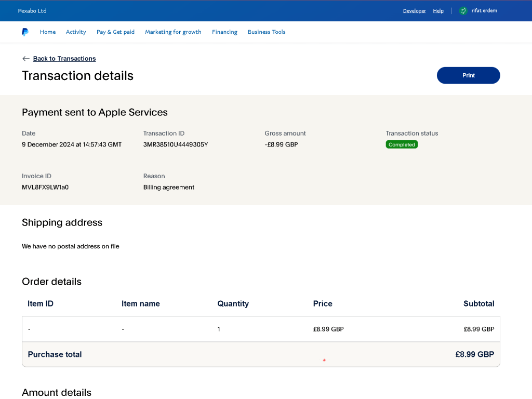Click the Item ID column header
Viewport: 532px width, 399px height.
click(41, 303)
